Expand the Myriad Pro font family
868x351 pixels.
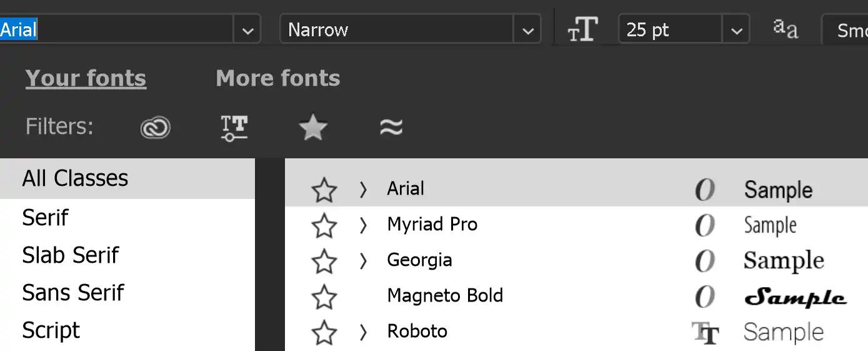point(363,225)
